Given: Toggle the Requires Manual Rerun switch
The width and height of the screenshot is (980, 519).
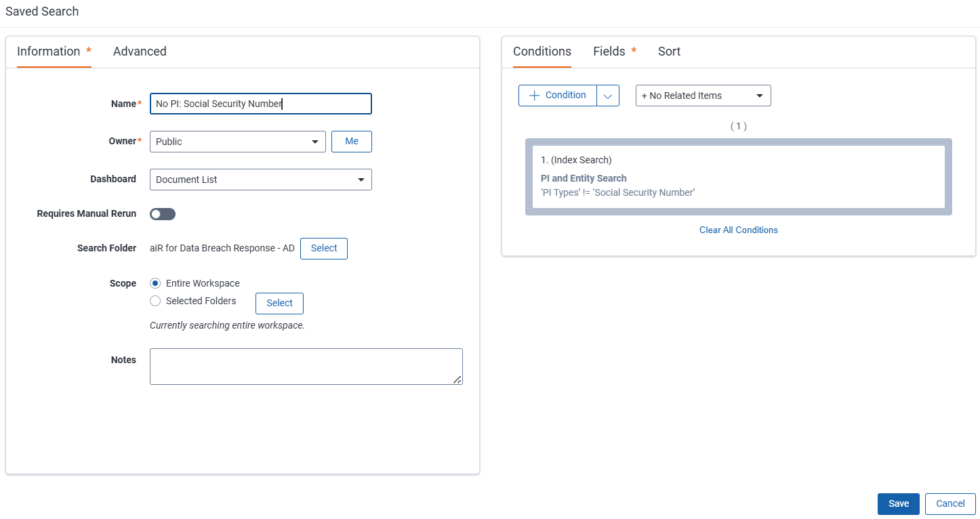Looking at the screenshot, I should [x=163, y=214].
